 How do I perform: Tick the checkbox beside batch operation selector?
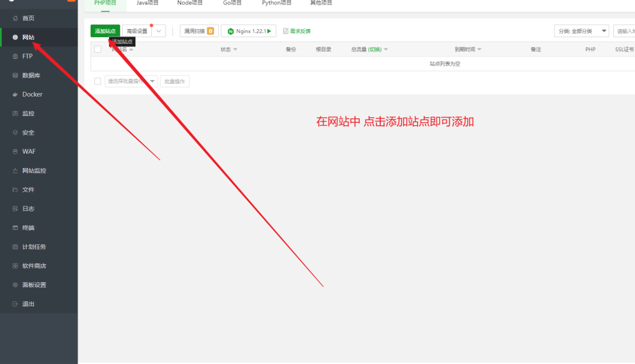(97, 81)
